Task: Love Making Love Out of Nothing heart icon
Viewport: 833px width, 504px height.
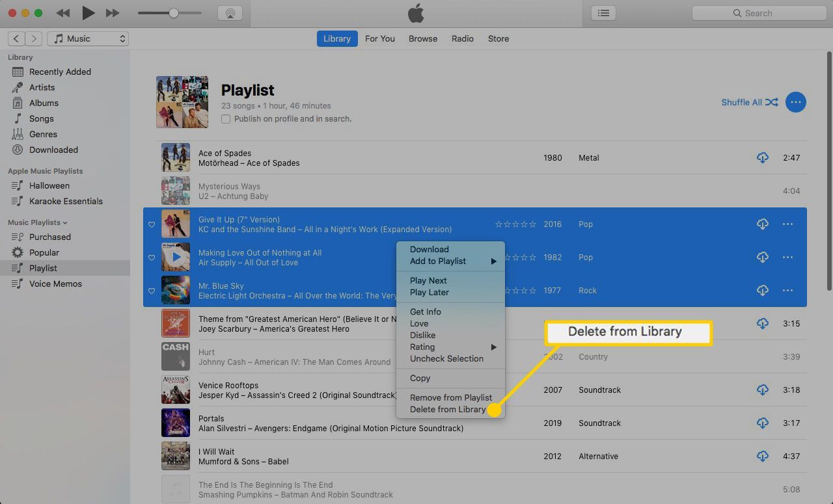Action: point(152,258)
